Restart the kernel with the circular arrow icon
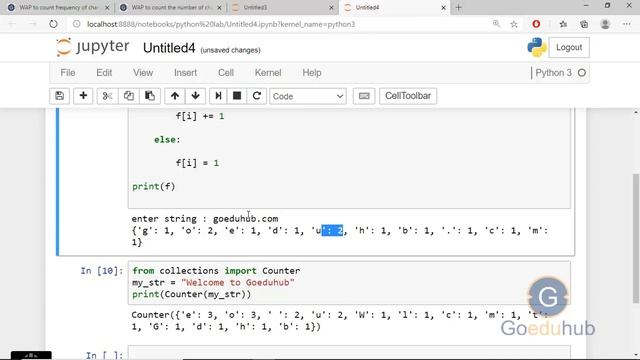This screenshot has height=360, width=640. click(x=256, y=96)
